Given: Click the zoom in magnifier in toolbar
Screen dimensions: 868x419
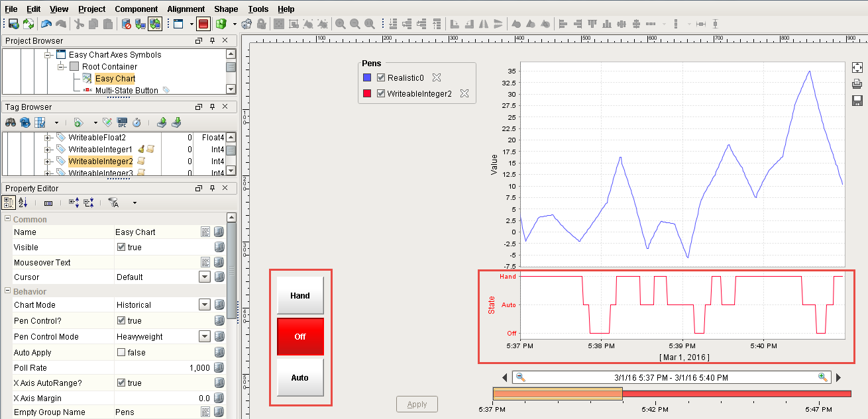Looking at the screenshot, I should click(x=340, y=24).
